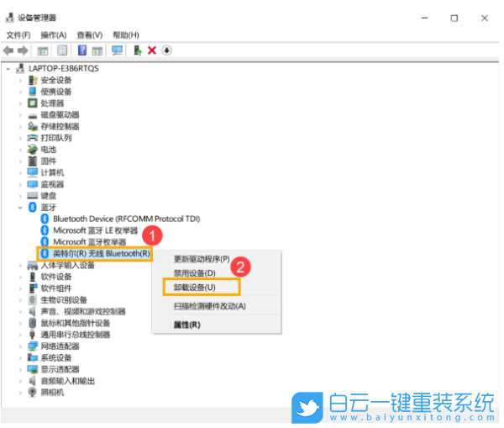504x428 pixels.
Task: Collapse the 蓝牙 category
Action: click(x=20, y=208)
